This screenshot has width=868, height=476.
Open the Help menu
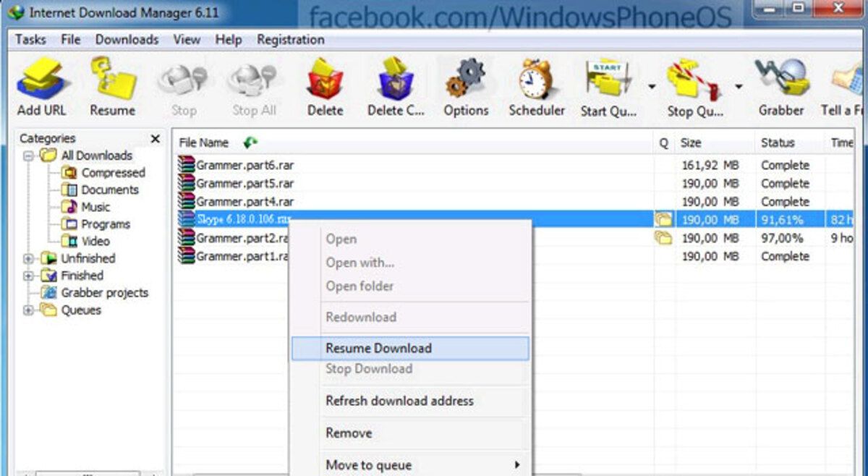(x=229, y=40)
